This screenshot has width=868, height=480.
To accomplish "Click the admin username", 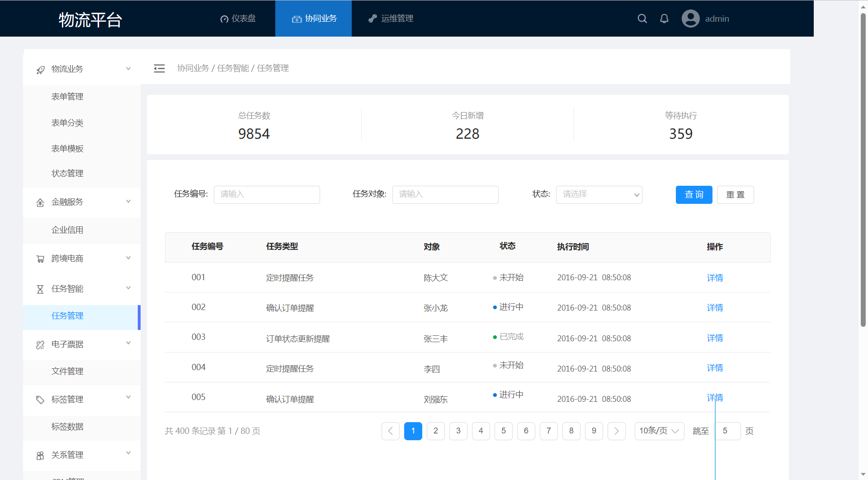I will (x=717, y=19).
